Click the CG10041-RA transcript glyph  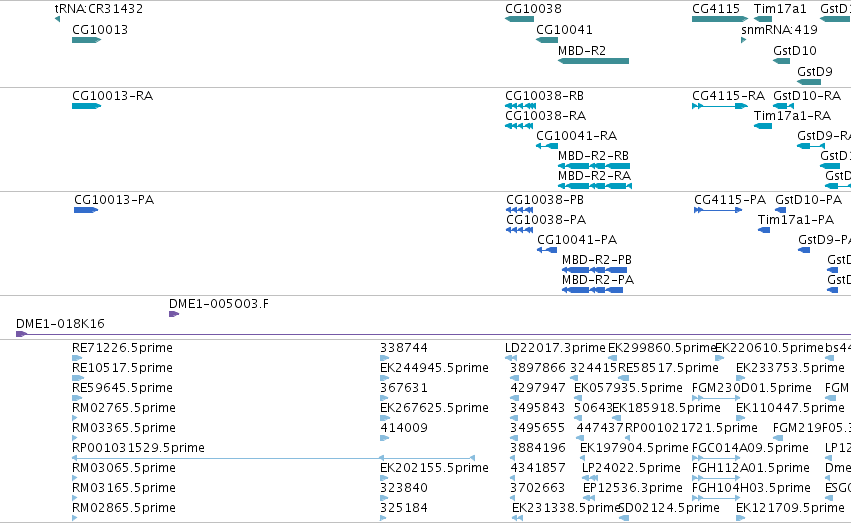[547, 146]
